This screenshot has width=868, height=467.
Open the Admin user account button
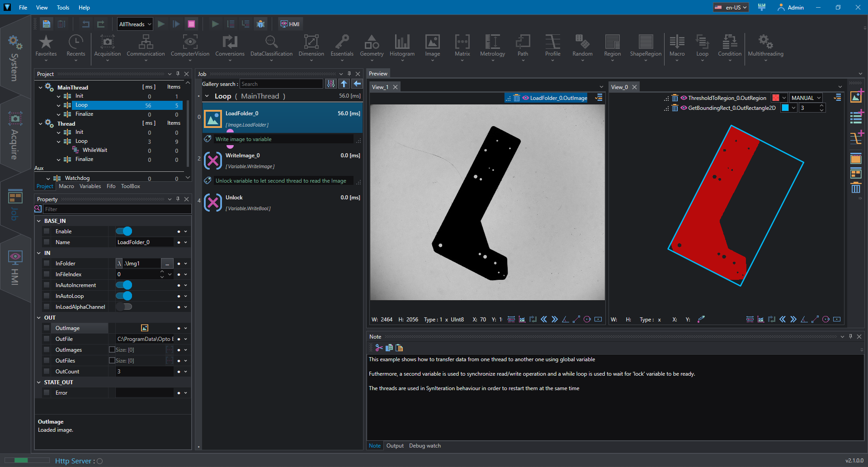(790, 7)
